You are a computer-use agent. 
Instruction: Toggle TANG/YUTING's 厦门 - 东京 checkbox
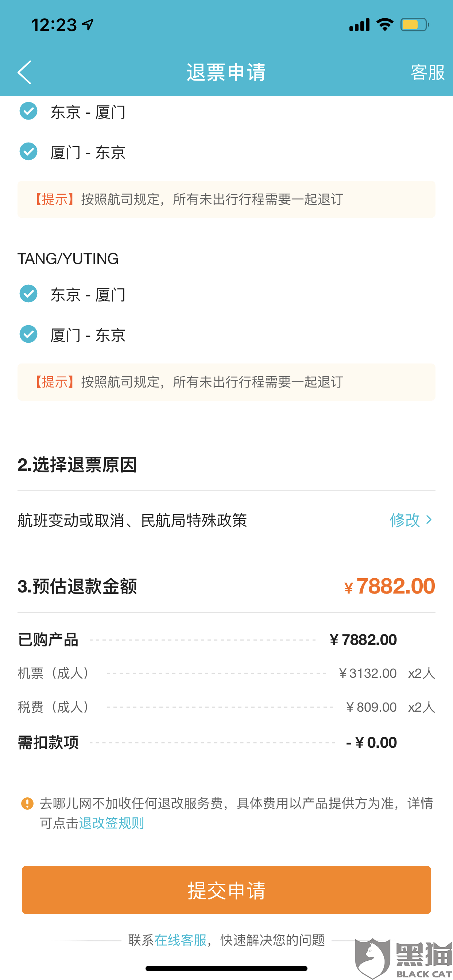(28, 334)
